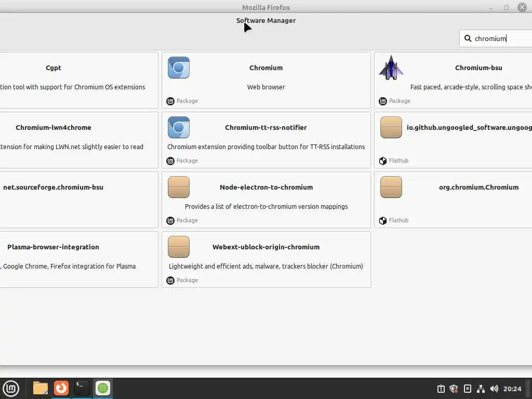Viewport: 532px width, 399px height.
Task: Click the Chromium OS extensions description
Action: (x=73, y=87)
